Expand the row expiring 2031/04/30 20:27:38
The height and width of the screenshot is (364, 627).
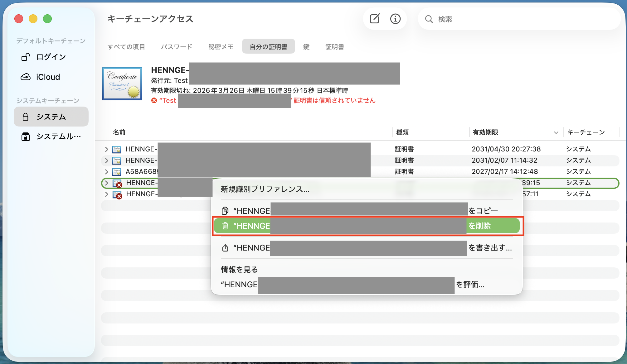106,149
